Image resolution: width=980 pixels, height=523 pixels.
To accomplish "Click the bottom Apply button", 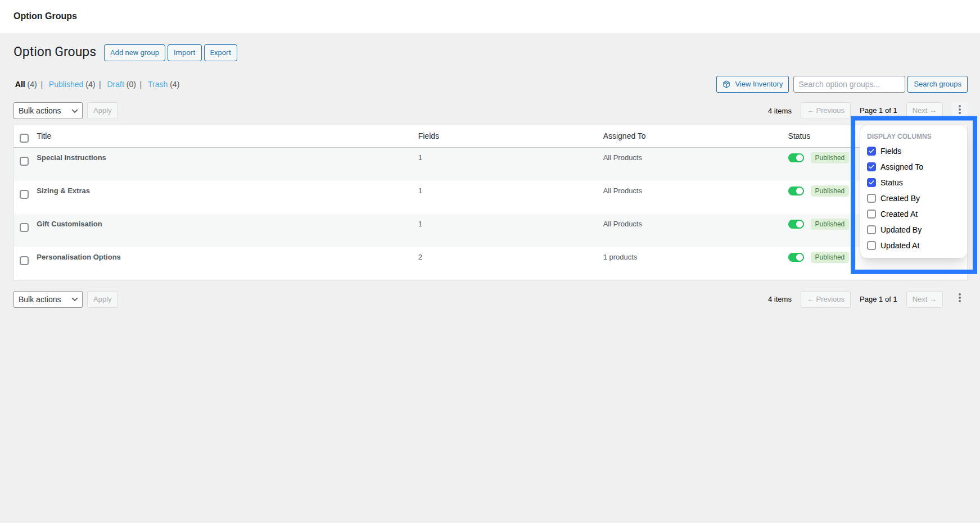I will click(x=102, y=299).
